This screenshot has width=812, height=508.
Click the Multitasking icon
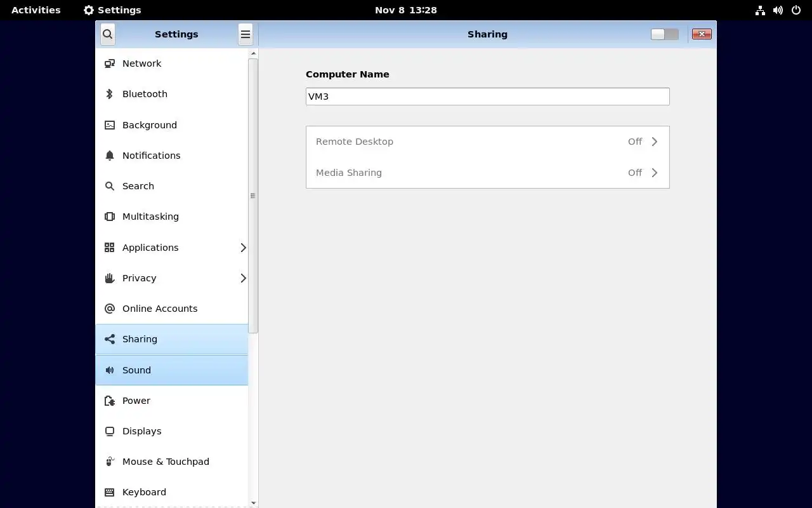click(110, 217)
